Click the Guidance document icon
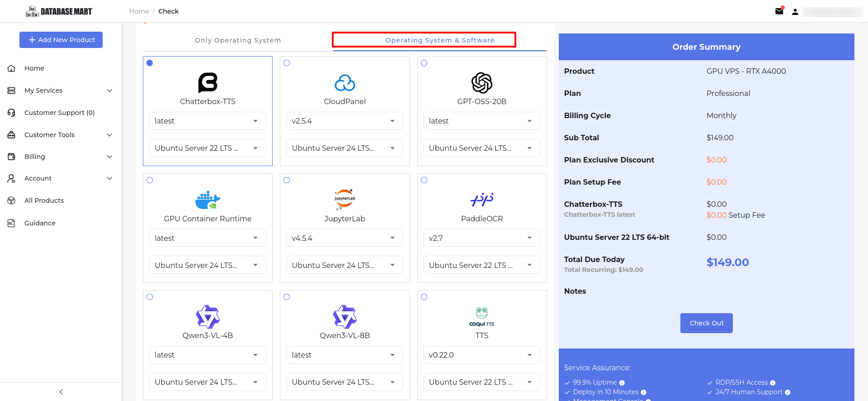This screenshot has width=868, height=401. (12, 223)
